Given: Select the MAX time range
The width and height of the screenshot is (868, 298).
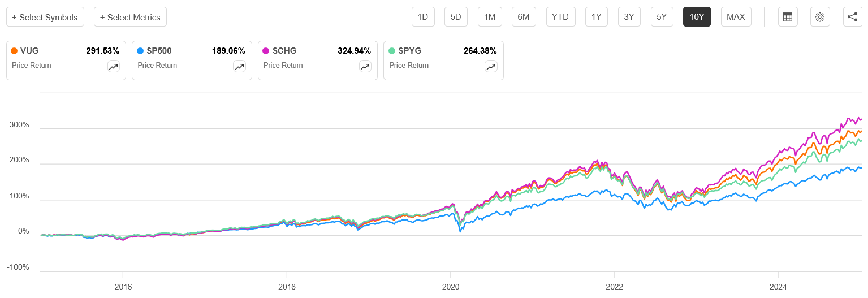Looking at the screenshot, I should click(736, 17).
